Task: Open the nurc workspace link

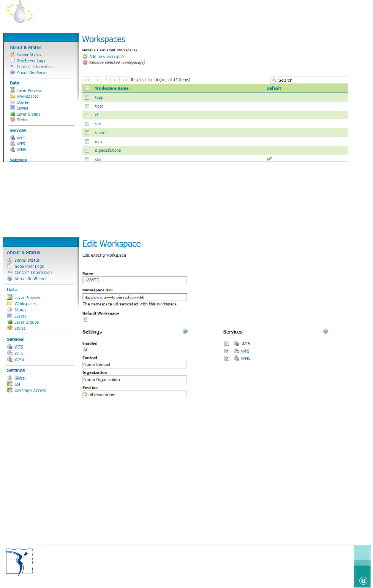Action: click(x=99, y=141)
